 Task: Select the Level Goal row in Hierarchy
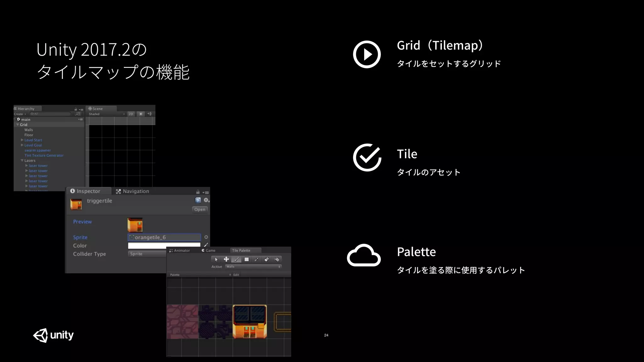[49, 145]
